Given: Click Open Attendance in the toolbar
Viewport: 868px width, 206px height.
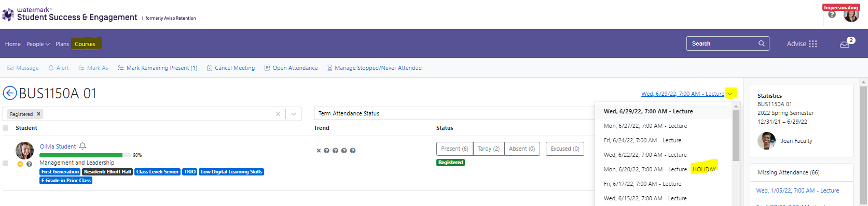Looking at the screenshot, I should (291, 68).
